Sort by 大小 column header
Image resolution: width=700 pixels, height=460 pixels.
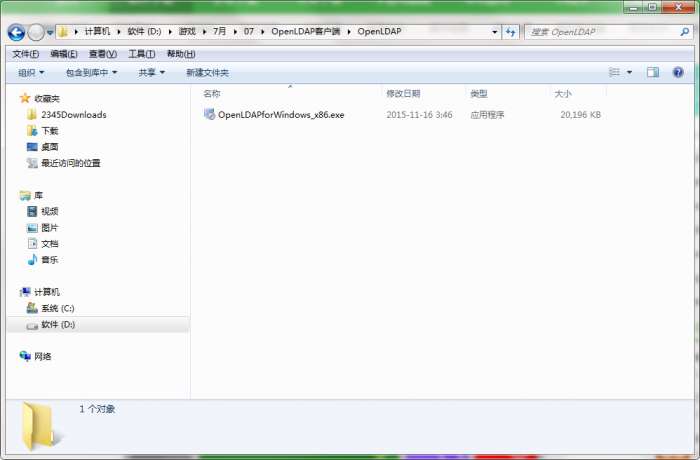[562, 94]
